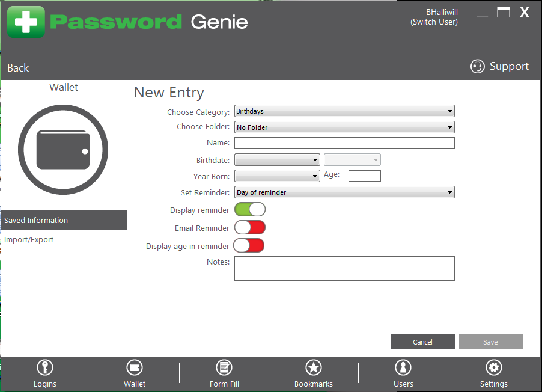Open the Logins key icon
Screen dimensions: 542x392
tap(45, 367)
